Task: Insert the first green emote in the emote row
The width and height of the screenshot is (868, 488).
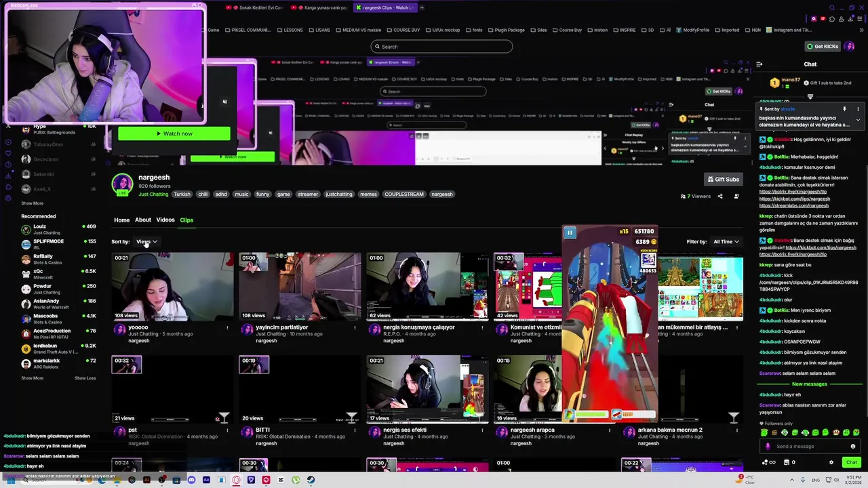Action: (764, 432)
